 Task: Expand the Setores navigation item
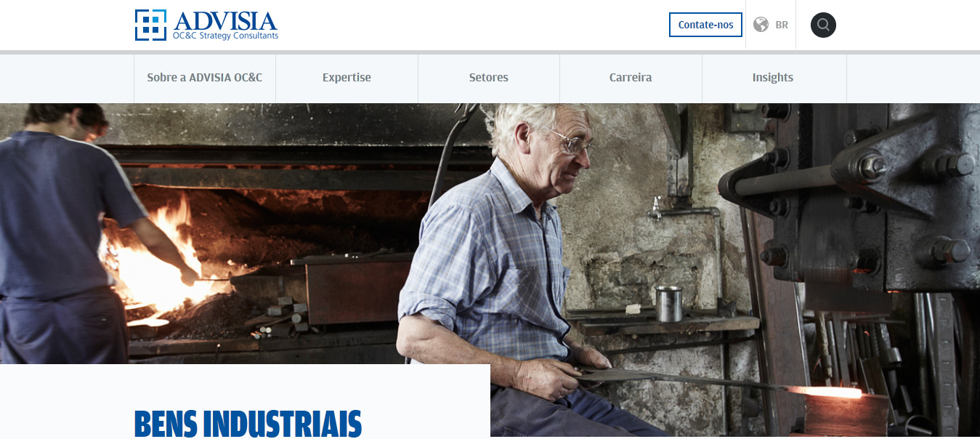(x=489, y=78)
